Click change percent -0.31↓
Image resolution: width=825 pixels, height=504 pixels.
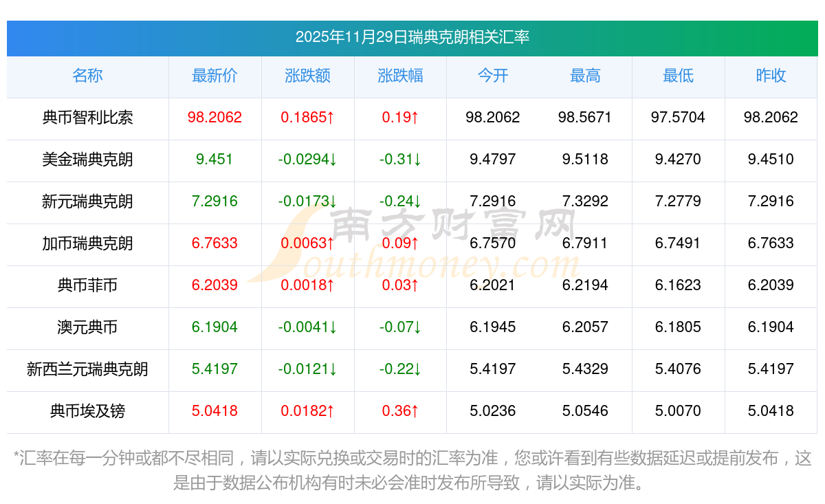[400, 160]
